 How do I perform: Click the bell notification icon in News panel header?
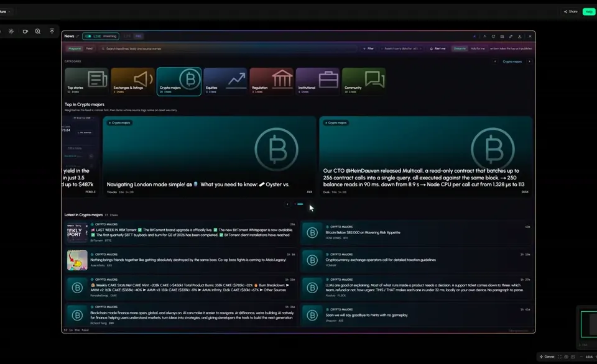click(x=484, y=37)
